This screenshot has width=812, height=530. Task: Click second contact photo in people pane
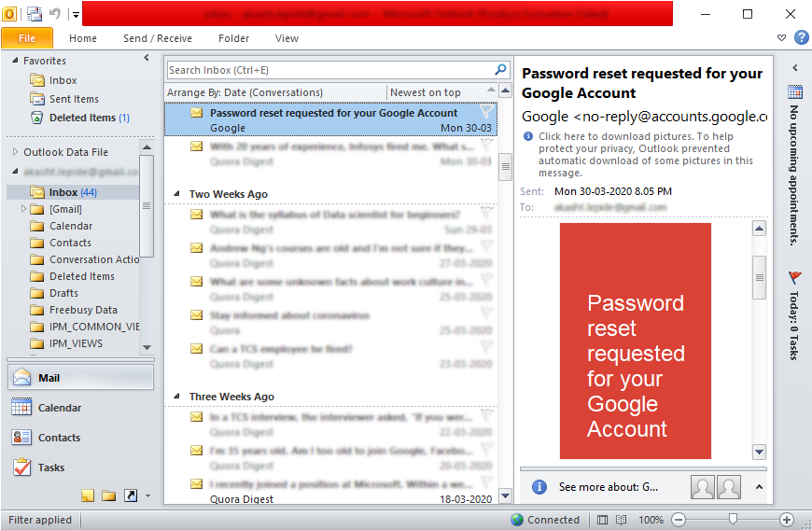pos(729,486)
